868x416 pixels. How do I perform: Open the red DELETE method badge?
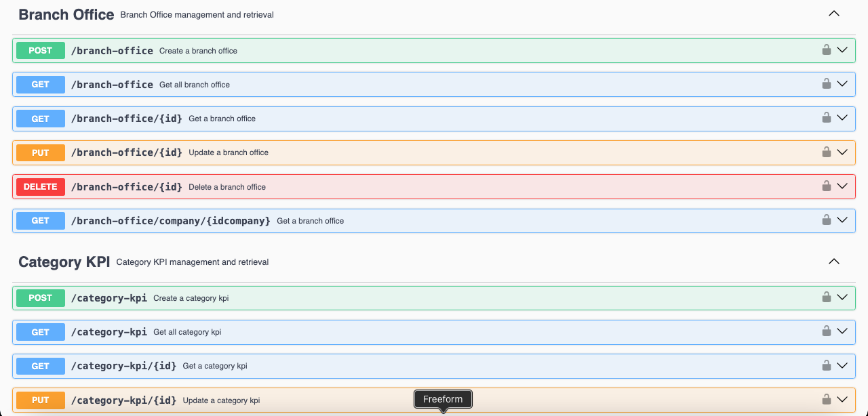pyautogui.click(x=41, y=187)
